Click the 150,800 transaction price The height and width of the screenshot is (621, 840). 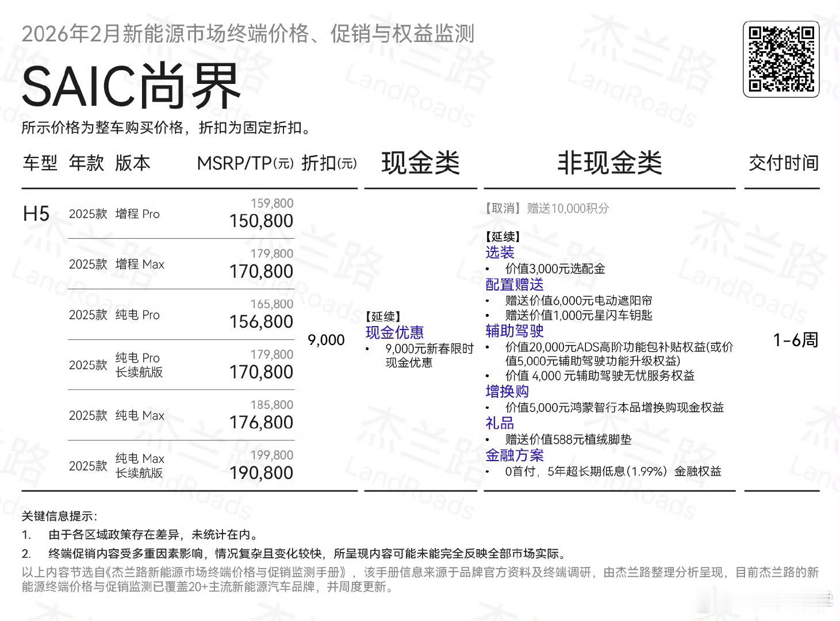pos(261,221)
